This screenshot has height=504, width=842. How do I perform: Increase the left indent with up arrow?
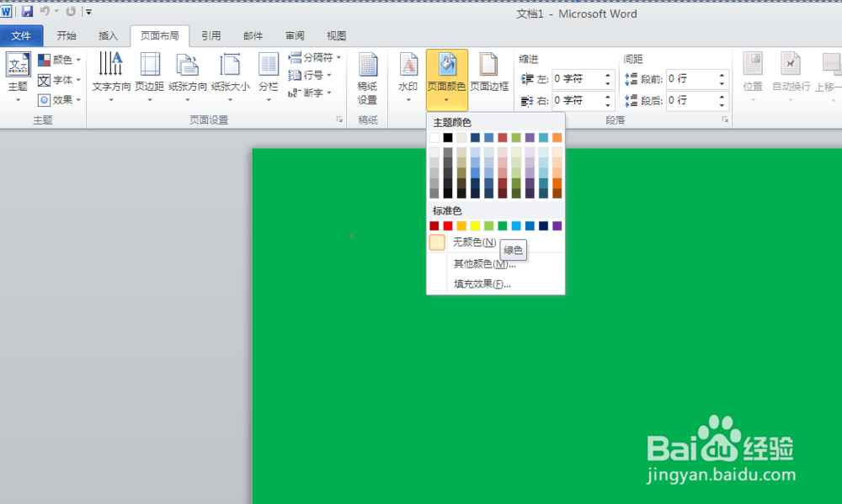point(608,75)
